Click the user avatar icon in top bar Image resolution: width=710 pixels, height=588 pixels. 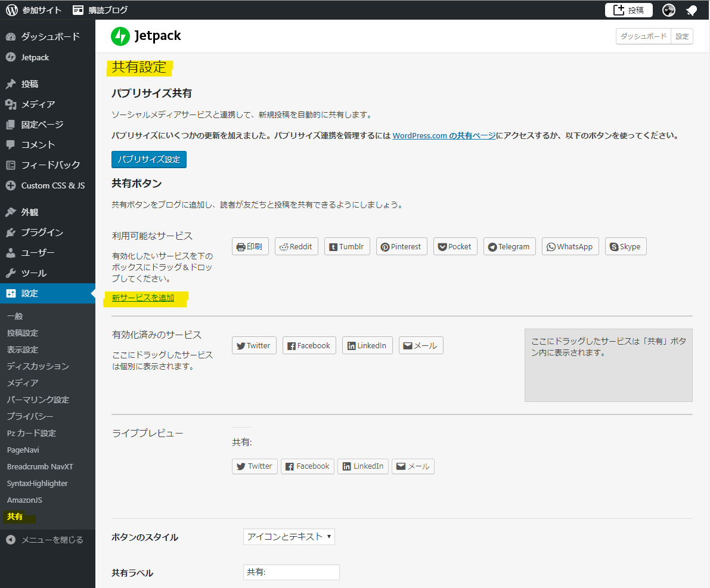point(669,10)
